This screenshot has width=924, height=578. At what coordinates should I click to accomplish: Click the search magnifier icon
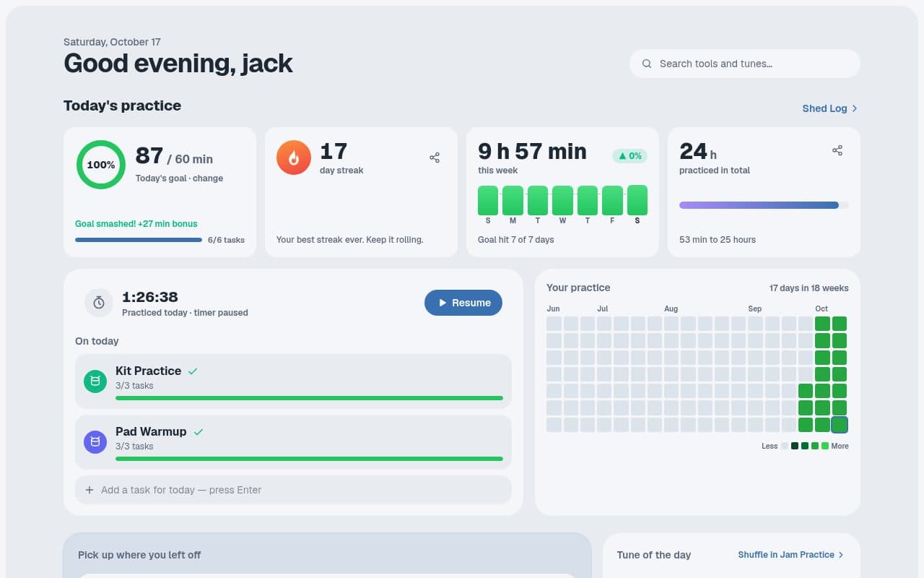pyautogui.click(x=647, y=64)
